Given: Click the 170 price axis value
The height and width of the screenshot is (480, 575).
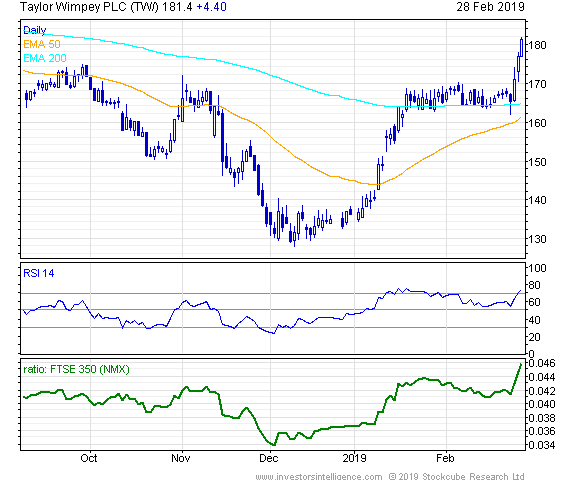Looking at the screenshot, I should tap(537, 84).
